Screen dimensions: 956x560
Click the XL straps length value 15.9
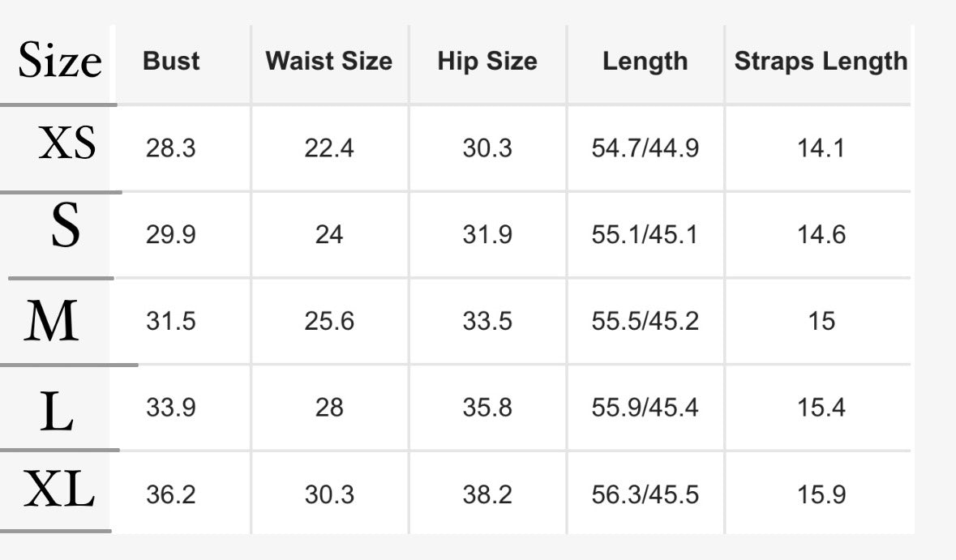click(x=822, y=494)
